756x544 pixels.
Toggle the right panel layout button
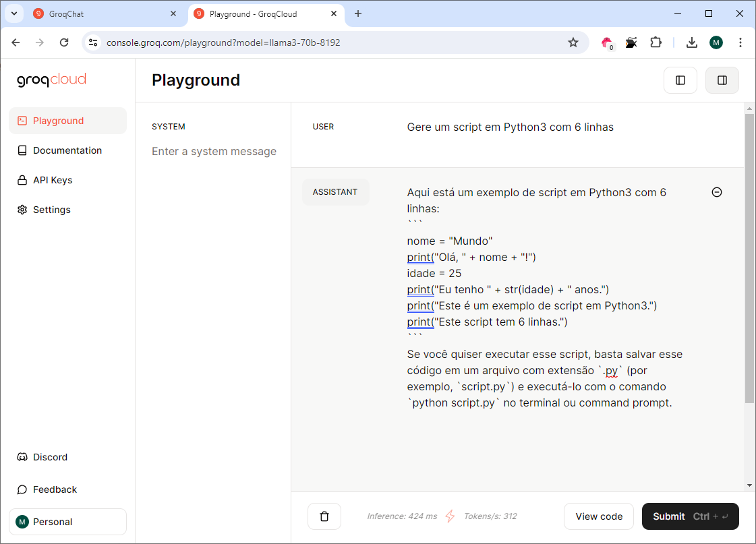(722, 80)
